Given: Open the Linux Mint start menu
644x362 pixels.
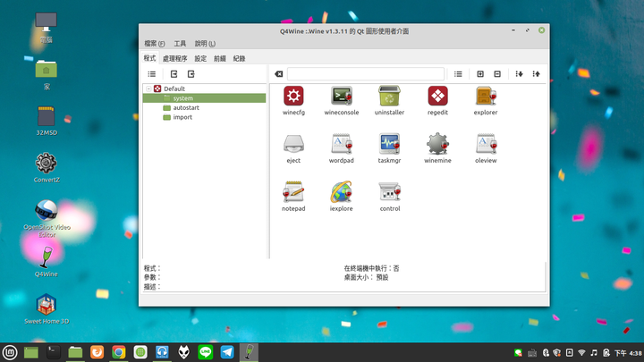Looking at the screenshot, I should tap(10, 352).
